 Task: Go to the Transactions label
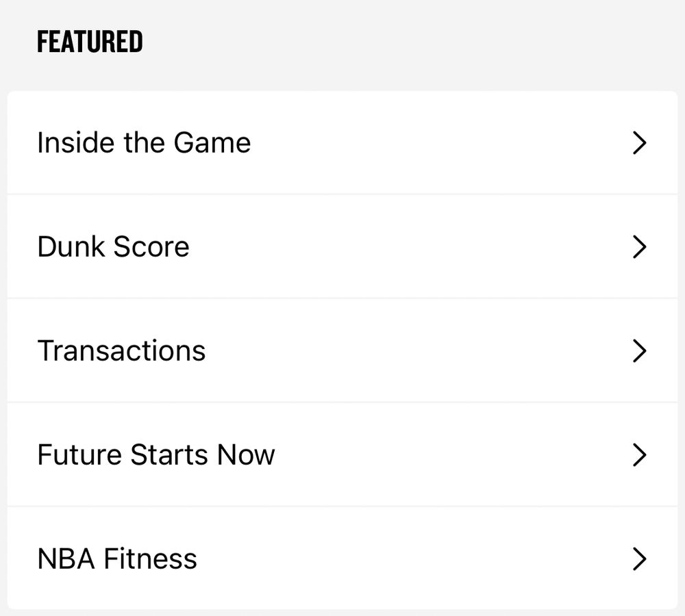[x=121, y=351]
